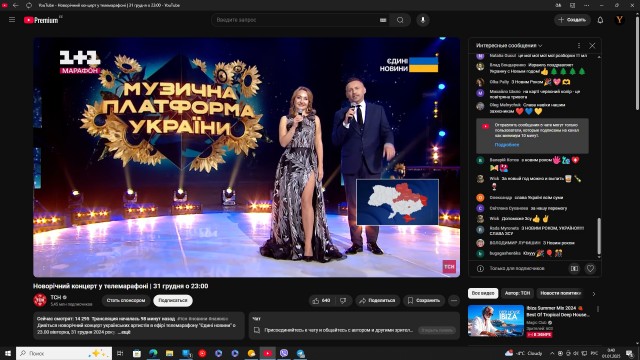Like the video with thumbs up
The height and width of the screenshot is (360, 640).
pos(322,301)
